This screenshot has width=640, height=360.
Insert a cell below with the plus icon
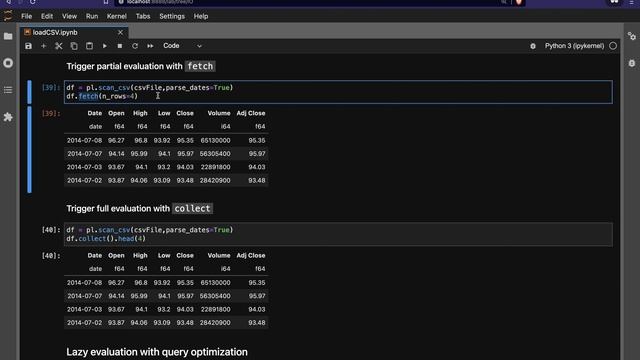(x=43, y=46)
